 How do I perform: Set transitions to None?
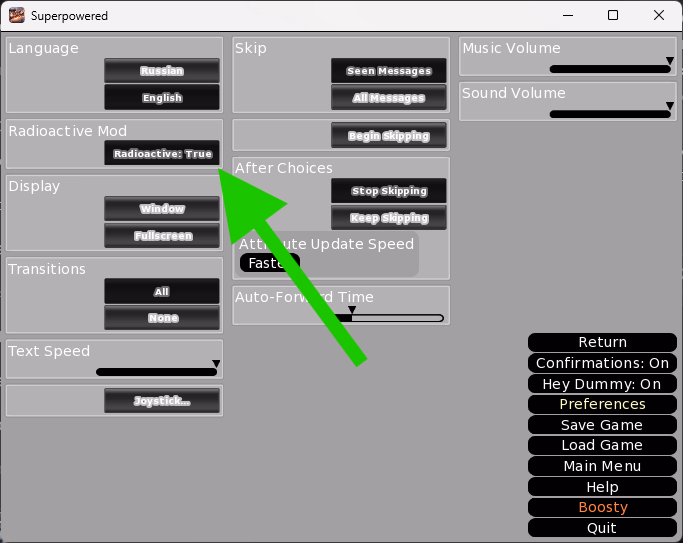tap(162, 318)
